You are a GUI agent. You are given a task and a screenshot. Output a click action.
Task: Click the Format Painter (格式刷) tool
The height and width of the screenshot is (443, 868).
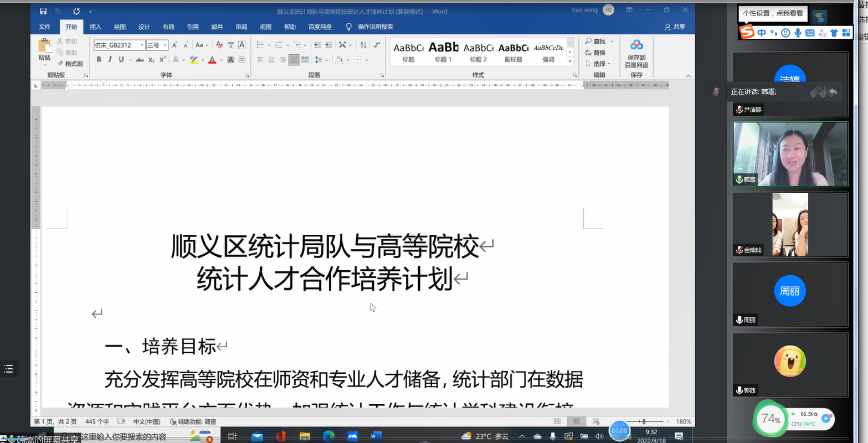click(70, 64)
